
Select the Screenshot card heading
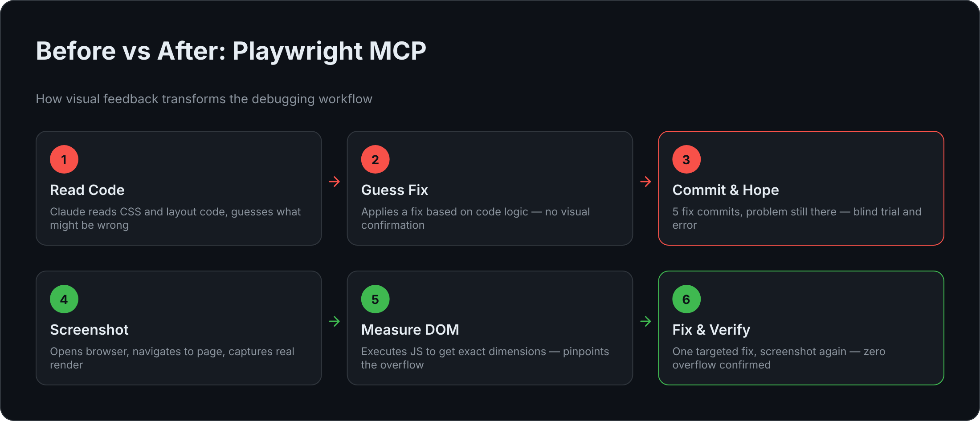[89, 330]
